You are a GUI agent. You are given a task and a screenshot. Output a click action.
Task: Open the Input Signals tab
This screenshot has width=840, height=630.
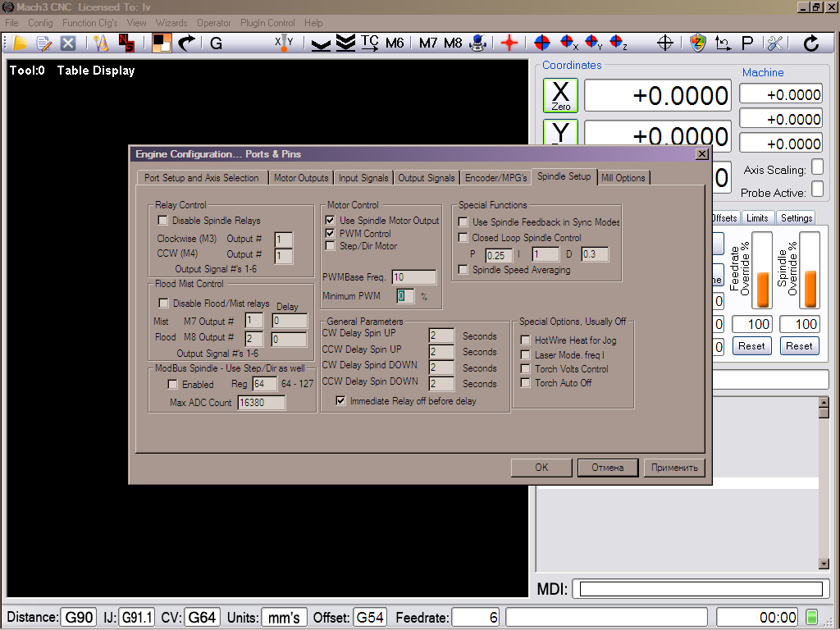[363, 178]
